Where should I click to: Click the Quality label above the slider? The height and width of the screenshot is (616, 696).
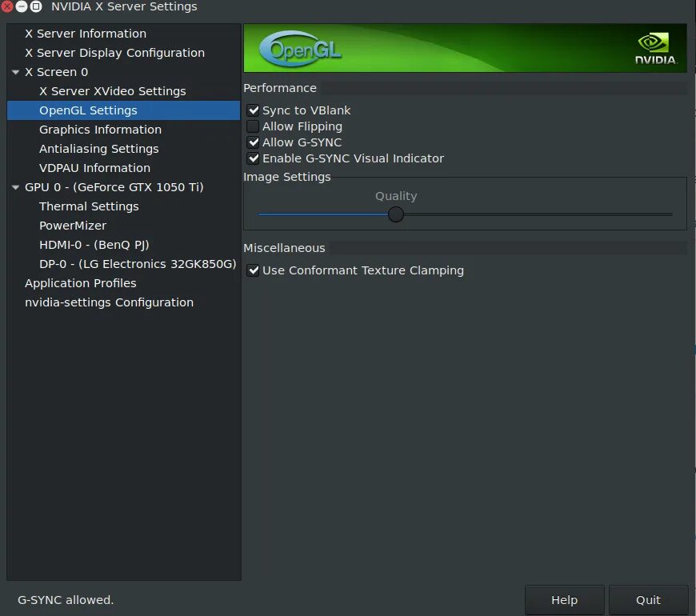[396, 196]
